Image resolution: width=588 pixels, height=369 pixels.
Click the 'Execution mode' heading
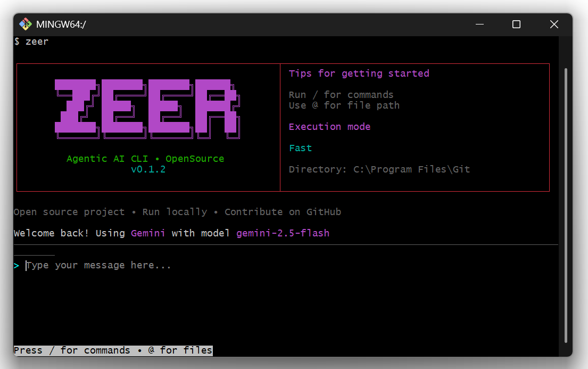pyautogui.click(x=329, y=127)
